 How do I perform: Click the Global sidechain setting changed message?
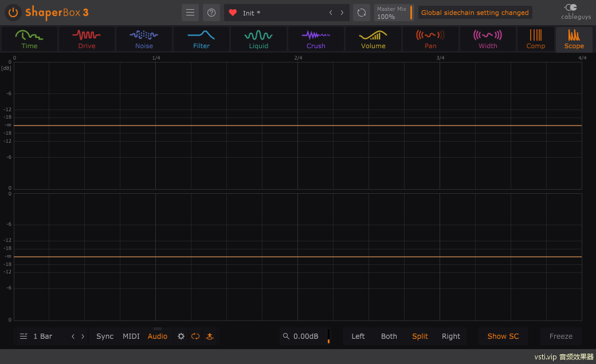point(475,13)
